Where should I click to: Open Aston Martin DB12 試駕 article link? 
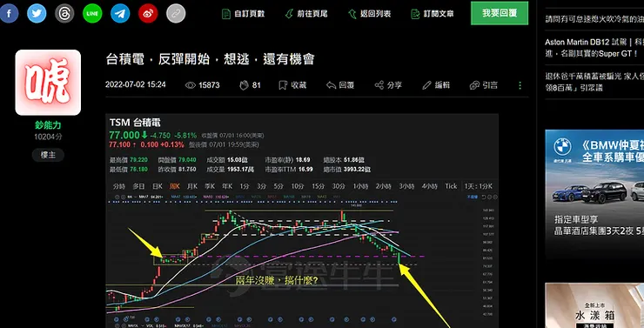594,48
